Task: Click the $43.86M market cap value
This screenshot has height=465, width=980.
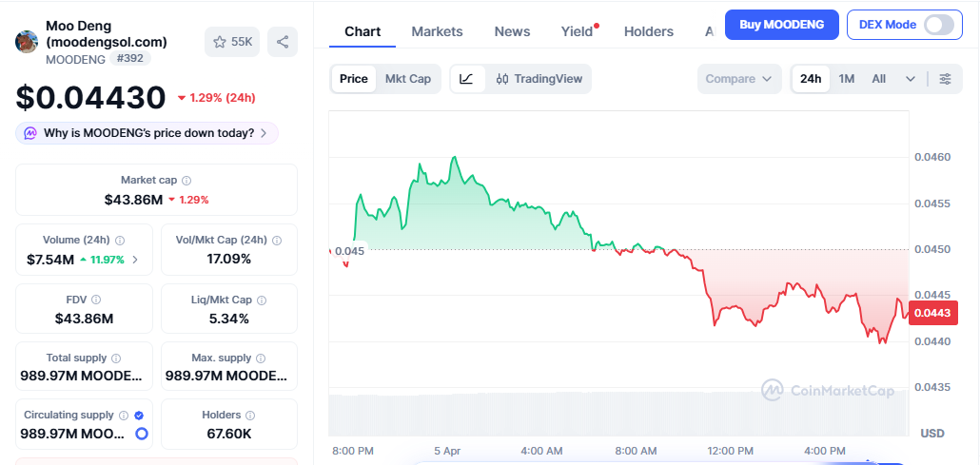Action: (133, 200)
